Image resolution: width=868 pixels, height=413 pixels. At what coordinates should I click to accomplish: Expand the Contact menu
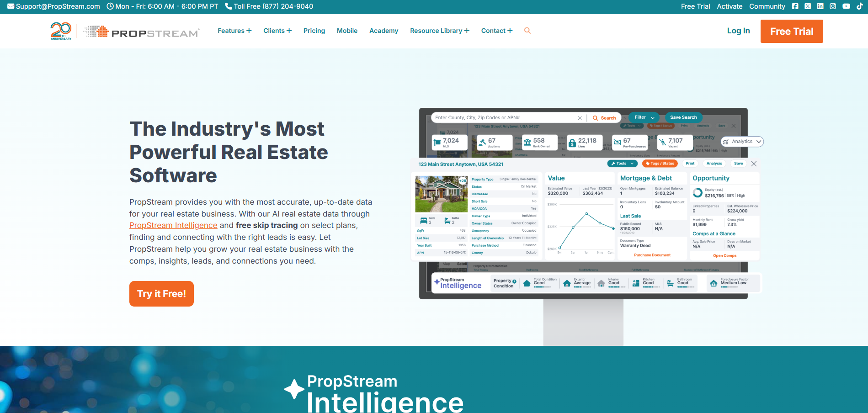(497, 31)
